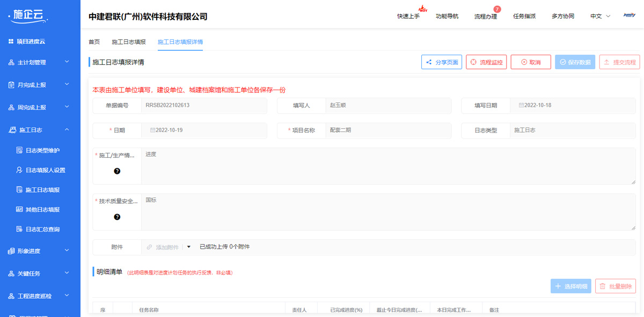Expand 周完成上报 menu chevron

click(x=67, y=107)
